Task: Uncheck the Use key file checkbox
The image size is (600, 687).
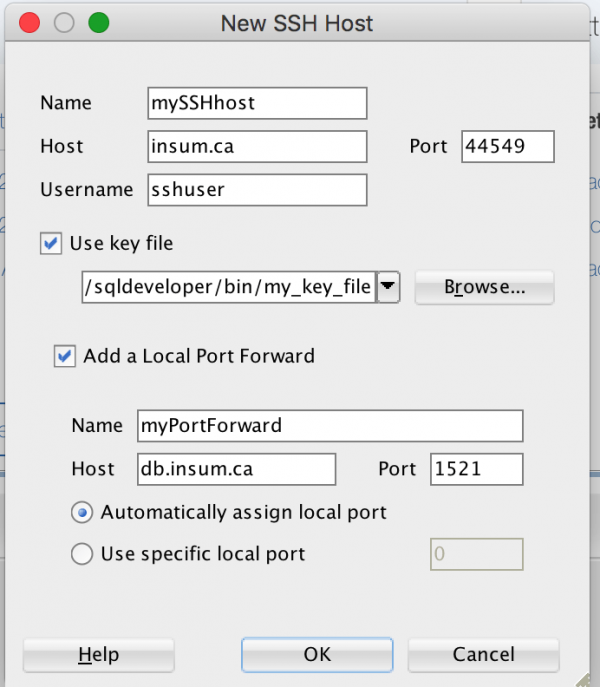Action: 51,243
